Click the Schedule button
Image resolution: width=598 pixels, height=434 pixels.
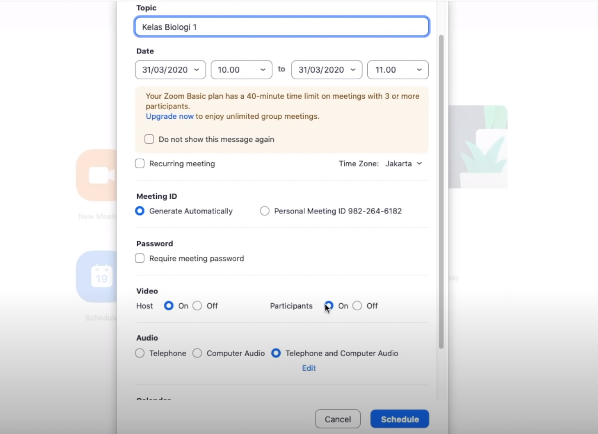click(x=400, y=419)
